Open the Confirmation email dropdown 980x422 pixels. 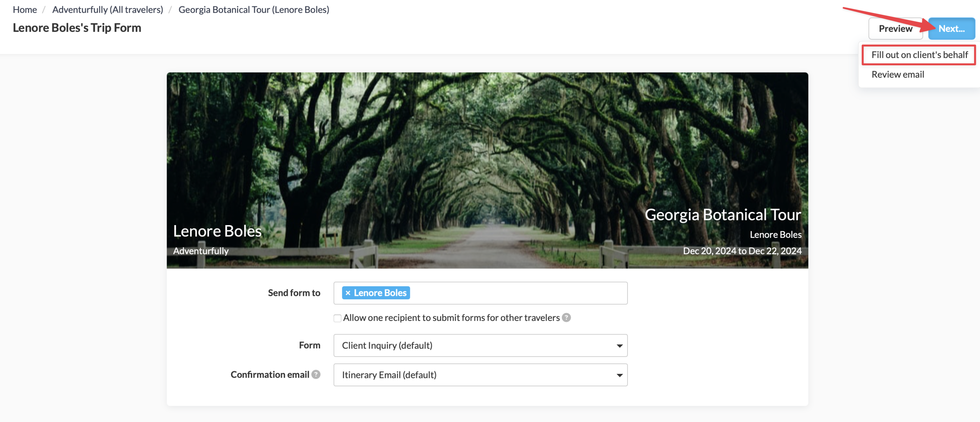(480, 375)
